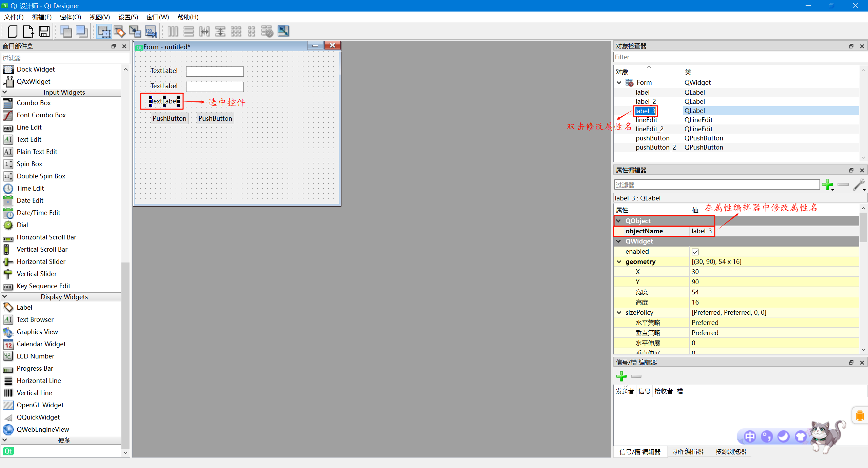
Task: Click the Save form toolbar icon
Action: click(44, 32)
